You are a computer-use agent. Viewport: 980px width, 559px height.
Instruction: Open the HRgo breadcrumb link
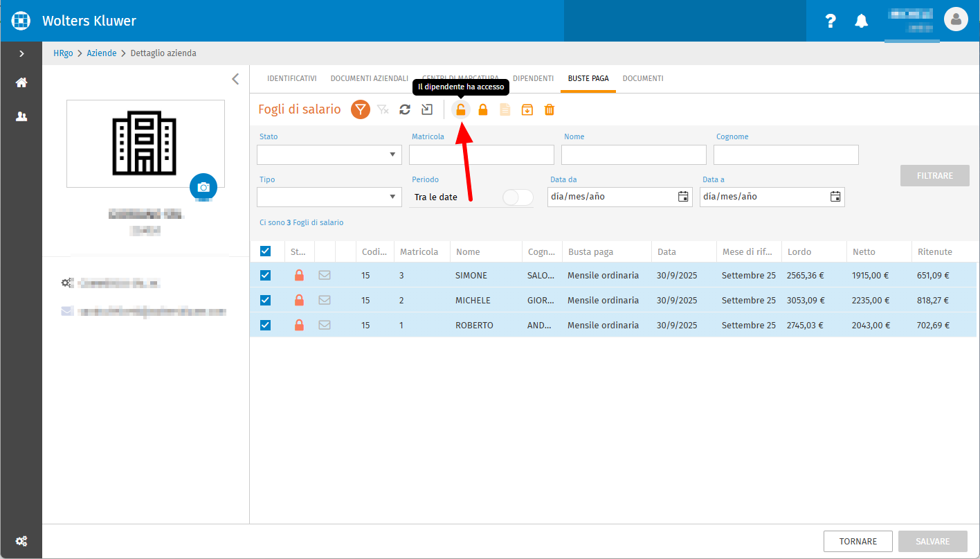click(63, 53)
